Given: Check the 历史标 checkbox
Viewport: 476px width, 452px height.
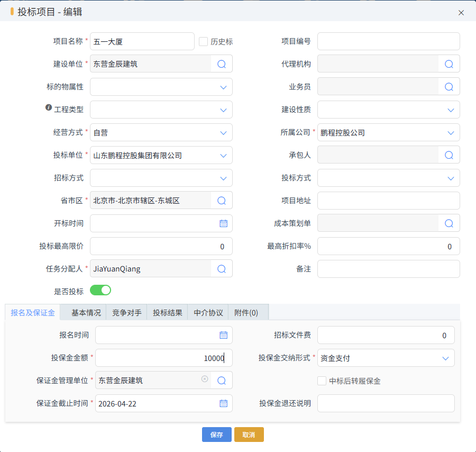Looking at the screenshot, I should click(203, 41).
